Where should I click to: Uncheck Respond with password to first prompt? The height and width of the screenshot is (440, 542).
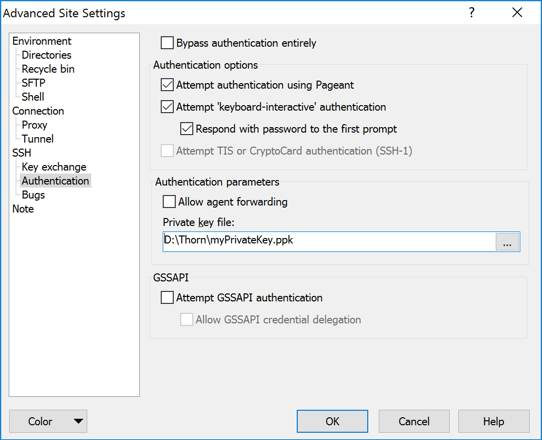tap(187, 129)
